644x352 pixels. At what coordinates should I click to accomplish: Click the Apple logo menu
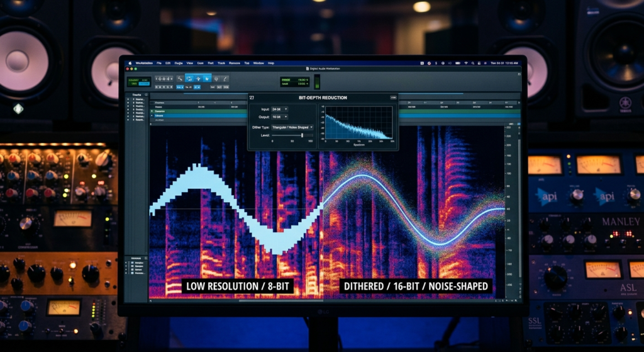pos(130,63)
